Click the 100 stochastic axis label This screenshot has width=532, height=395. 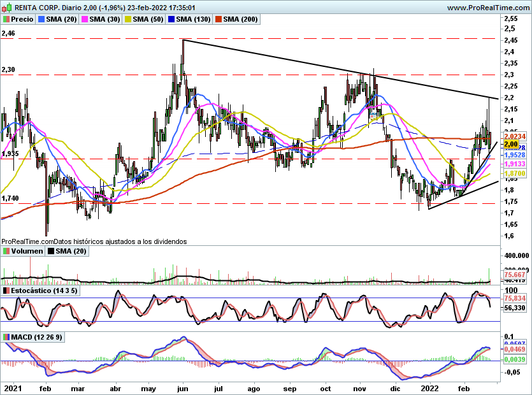(x=512, y=290)
